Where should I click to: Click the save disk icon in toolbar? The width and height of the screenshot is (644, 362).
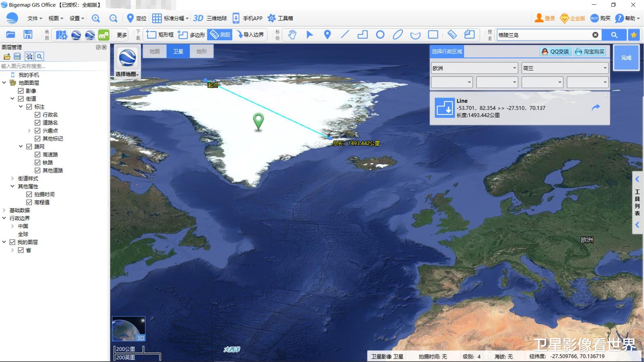tap(28, 35)
